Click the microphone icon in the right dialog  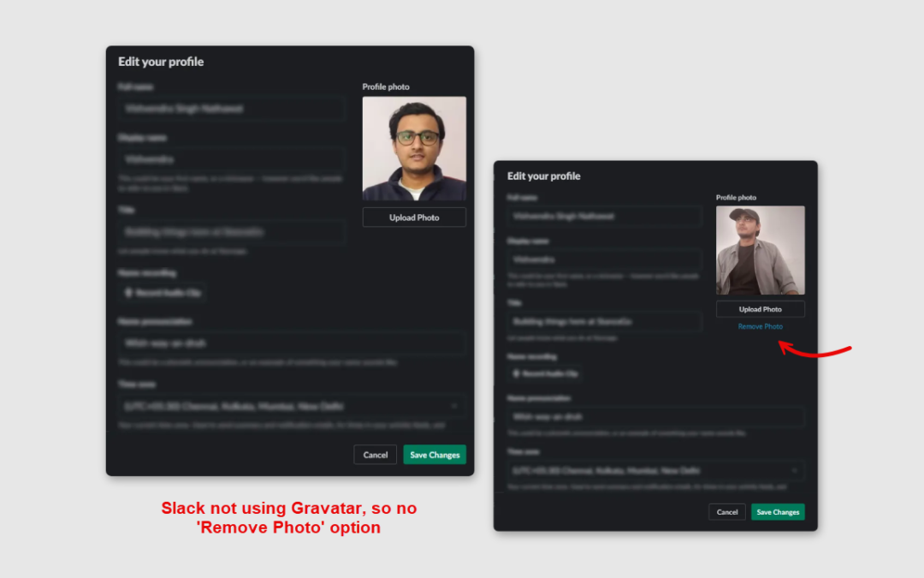(516, 373)
